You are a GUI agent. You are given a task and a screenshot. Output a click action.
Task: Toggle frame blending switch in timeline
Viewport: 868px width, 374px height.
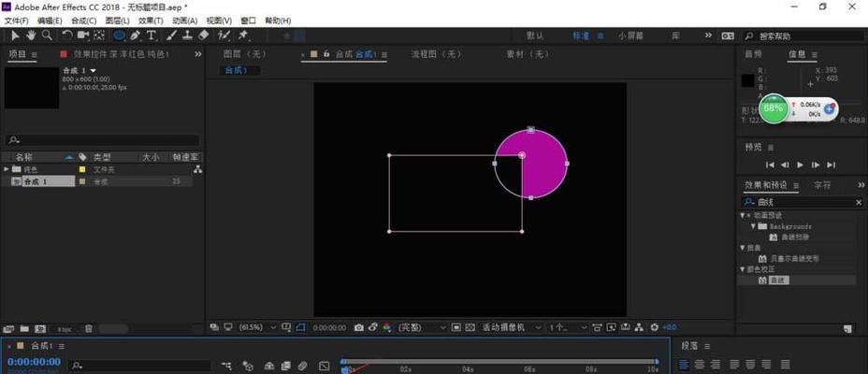(x=285, y=366)
